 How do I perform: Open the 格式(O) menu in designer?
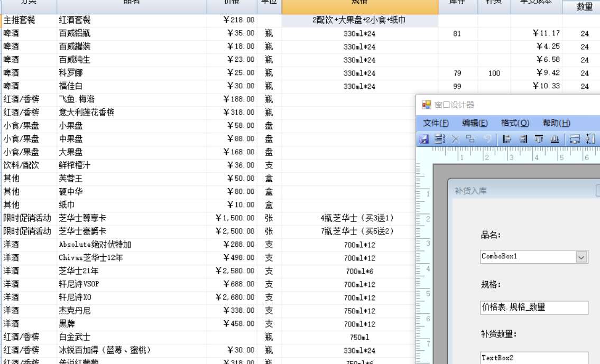(515, 123)
